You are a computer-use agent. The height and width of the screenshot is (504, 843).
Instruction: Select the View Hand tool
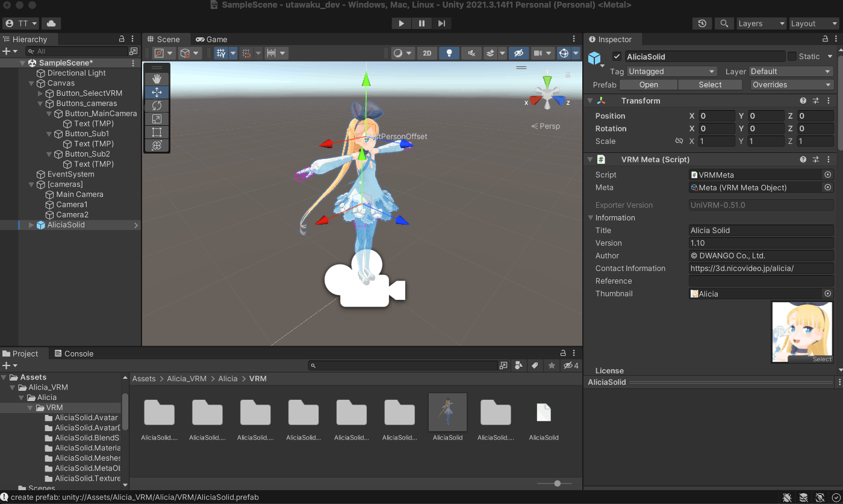click(x=157, y=79)
